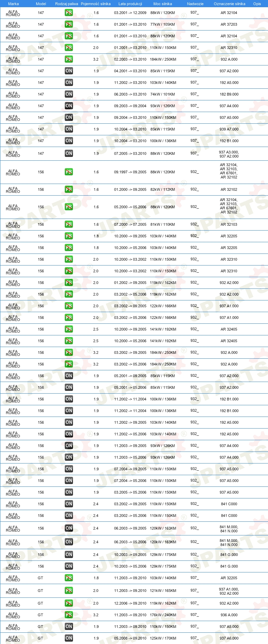The height and width of the screenshot is (644, 268).
Task: Click the Rodzaj paliwa column header
Action: 66,4
